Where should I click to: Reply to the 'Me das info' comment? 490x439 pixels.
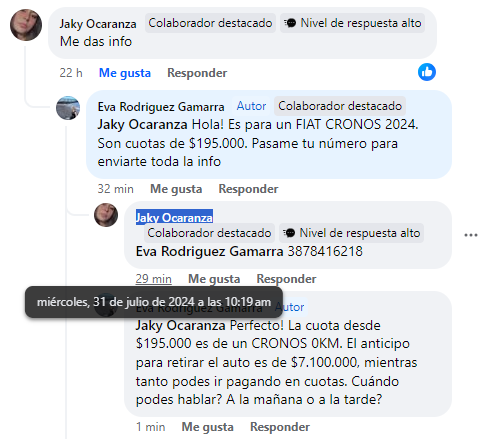(x=197, y=73)
